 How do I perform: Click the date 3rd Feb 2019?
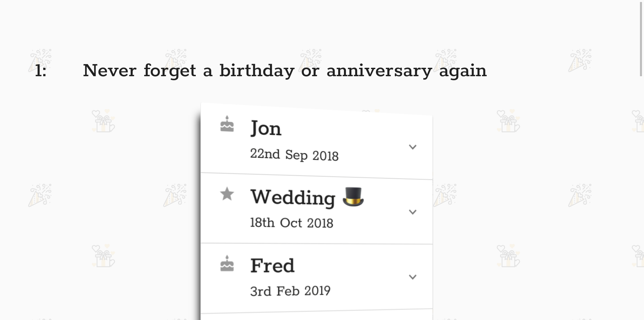pyautogui.click(x=290, y=291)
